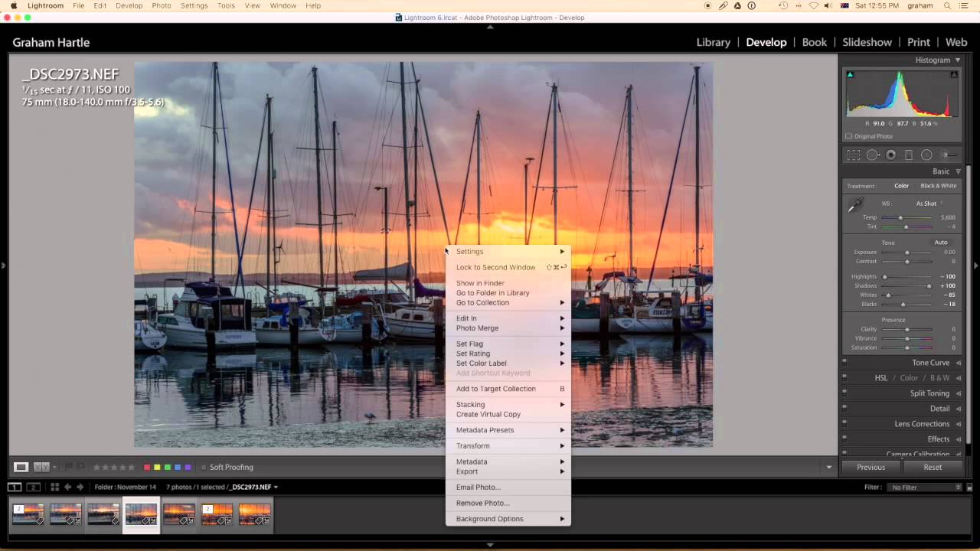Select the Red Eye Correction tool
This screenshot has width=980, height=551.
(891, 155)
